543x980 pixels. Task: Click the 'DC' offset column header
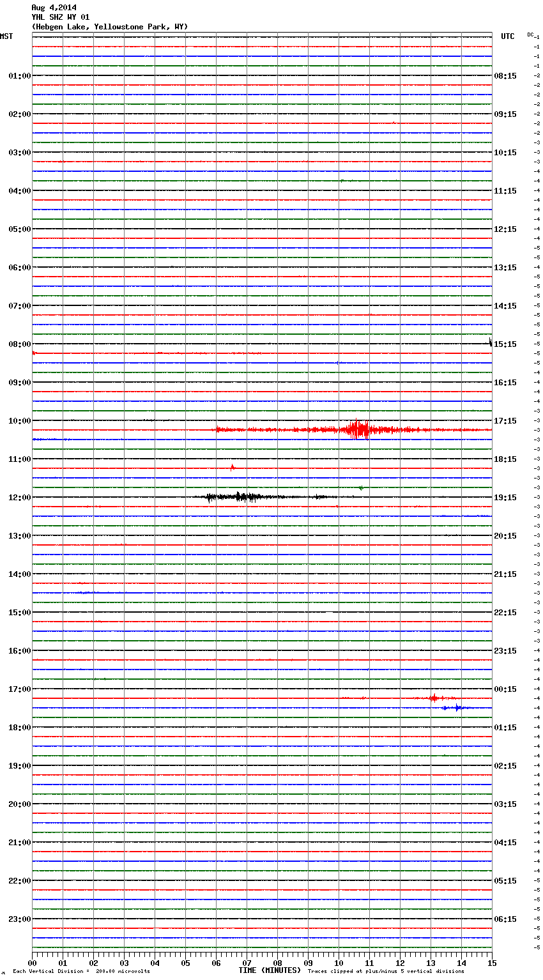point(530,34)
